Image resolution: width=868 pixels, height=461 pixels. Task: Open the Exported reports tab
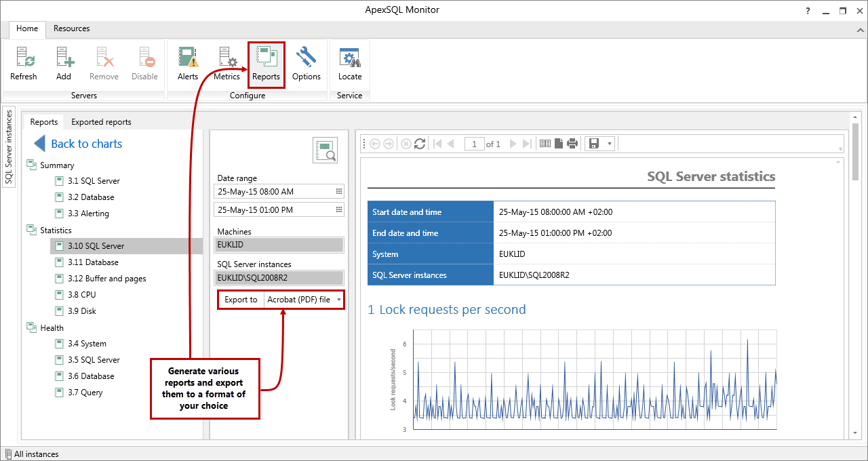101,122
